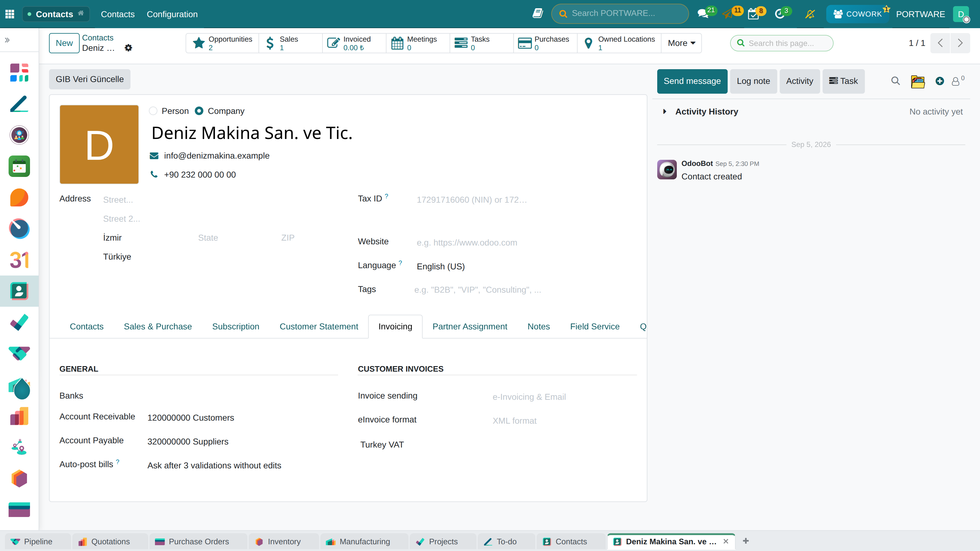Click the chatter search magnifier icon
980x551 pixels.
(895, 81)
